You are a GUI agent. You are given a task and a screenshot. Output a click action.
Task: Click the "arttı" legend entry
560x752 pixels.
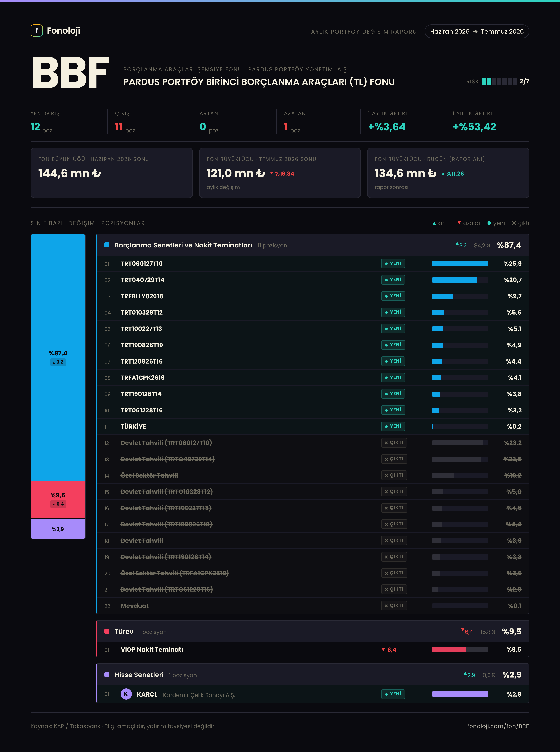pos(441,223)
